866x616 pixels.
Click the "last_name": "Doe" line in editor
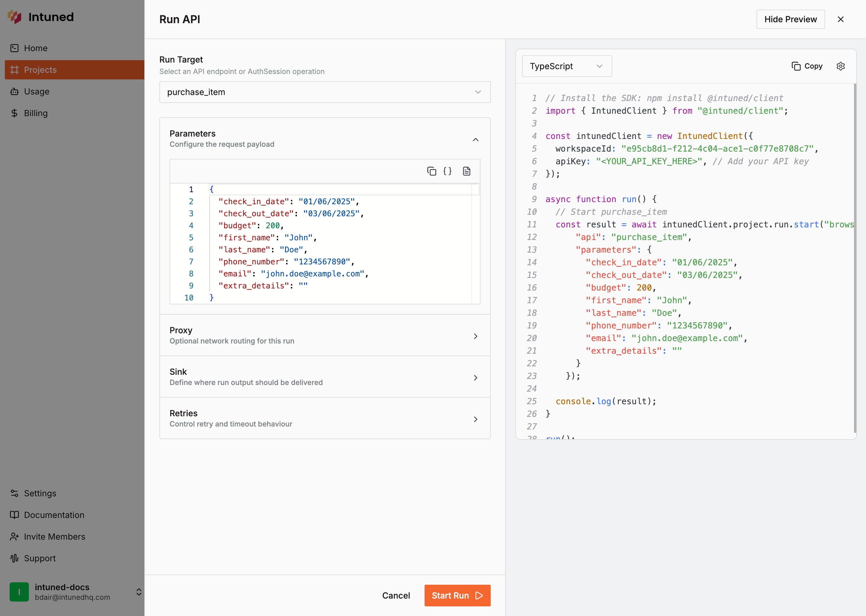(263, 250)
